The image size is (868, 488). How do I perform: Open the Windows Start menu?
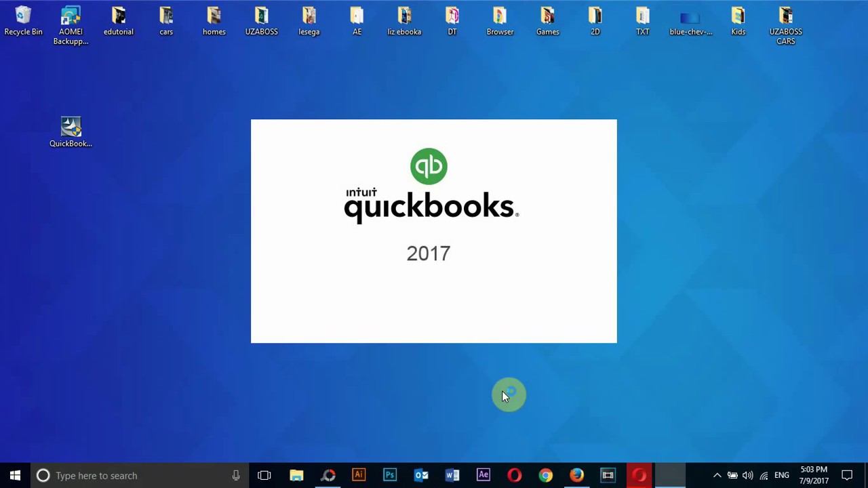pos(15,475)
